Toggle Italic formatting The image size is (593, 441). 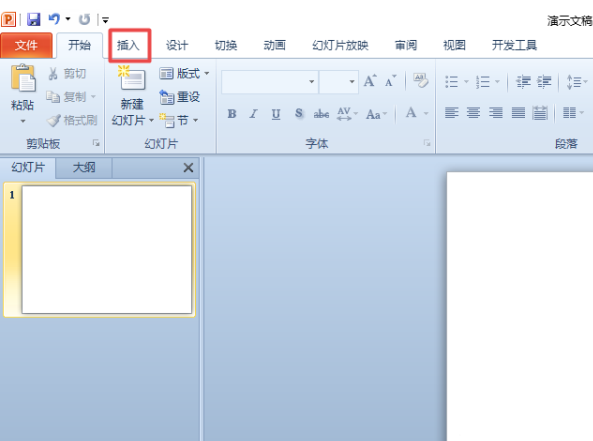pyautogui.click(x=253, y=113)
